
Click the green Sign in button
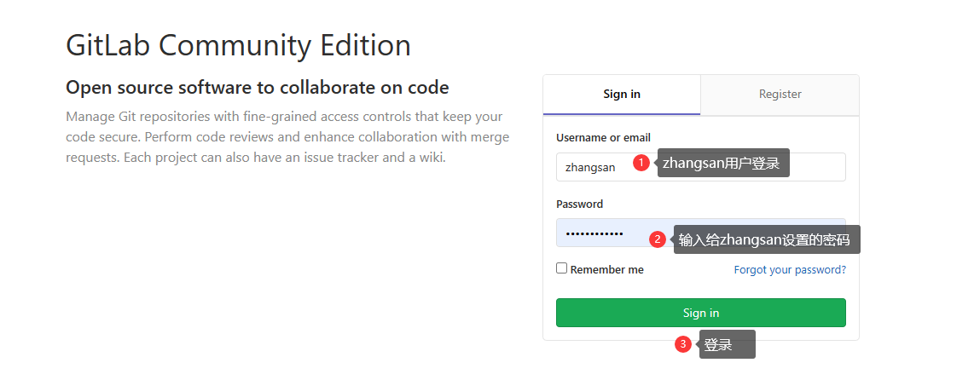(700, 313)
